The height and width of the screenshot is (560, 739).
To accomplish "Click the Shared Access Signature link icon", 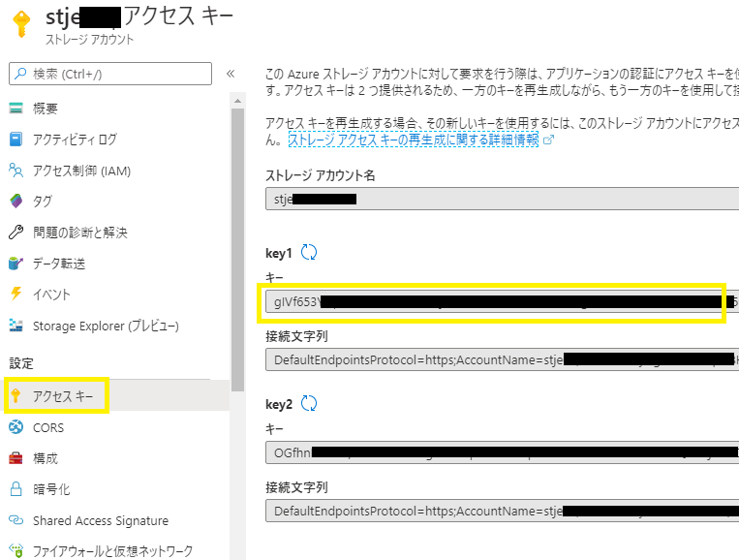I will point(16,520).
